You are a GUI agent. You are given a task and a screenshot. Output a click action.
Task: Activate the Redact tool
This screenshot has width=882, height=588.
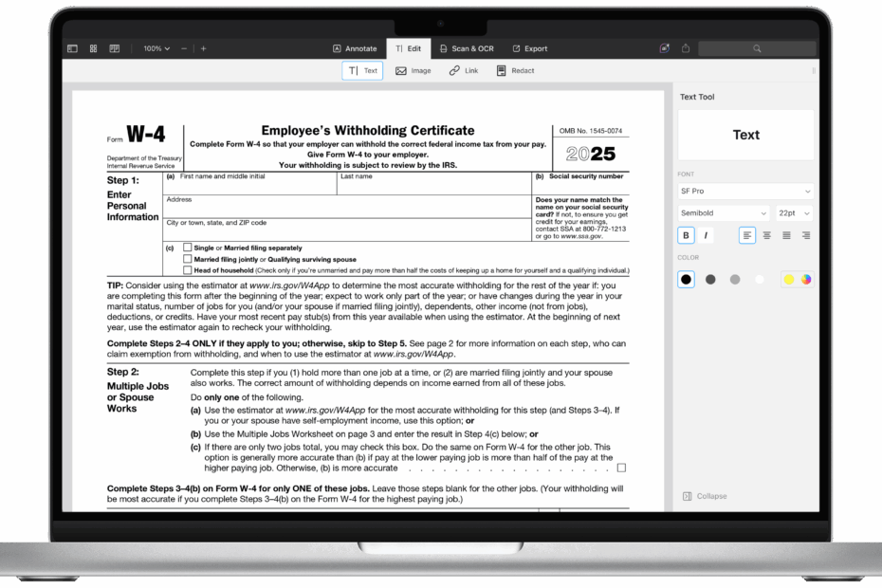515,69
